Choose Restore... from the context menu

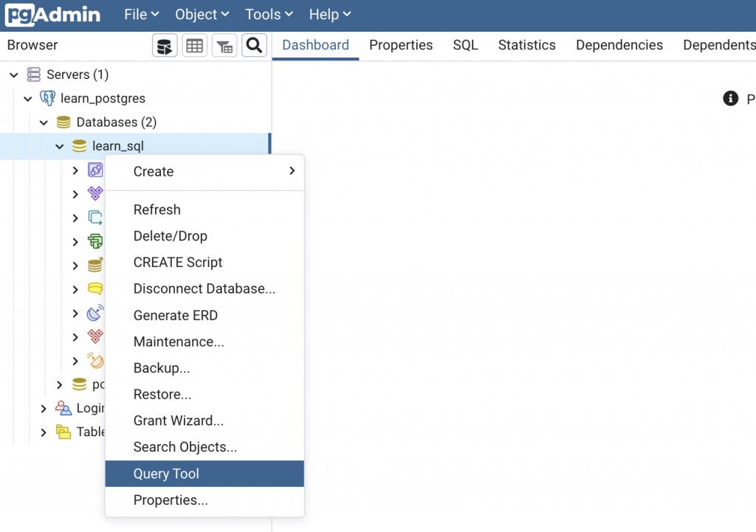(x=205, y=394)
